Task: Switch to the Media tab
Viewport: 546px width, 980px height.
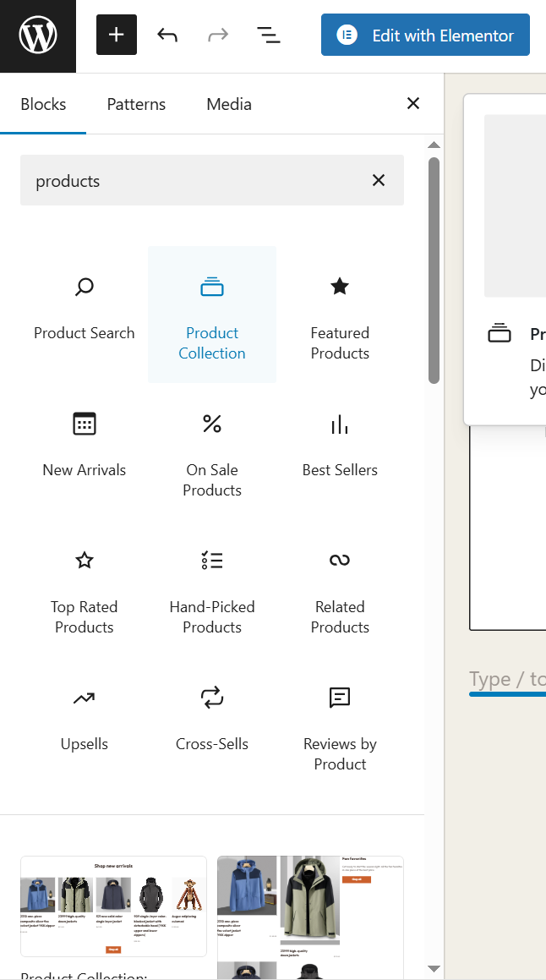Action: pos(229,104)
